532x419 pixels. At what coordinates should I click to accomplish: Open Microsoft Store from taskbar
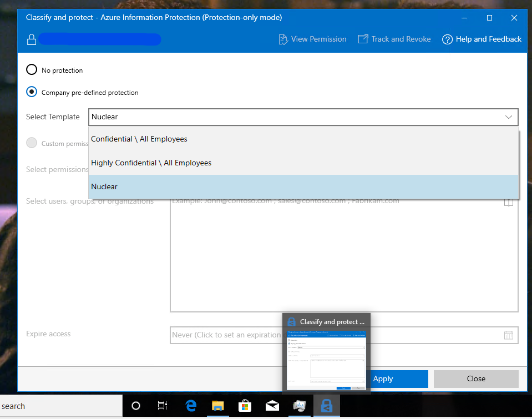coord(245,406)
